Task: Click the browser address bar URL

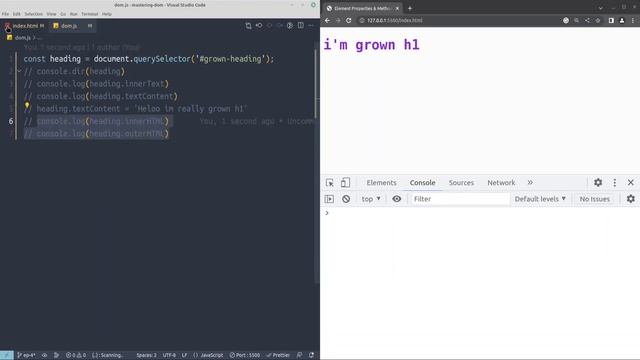Action: click(x=395, y=20)
